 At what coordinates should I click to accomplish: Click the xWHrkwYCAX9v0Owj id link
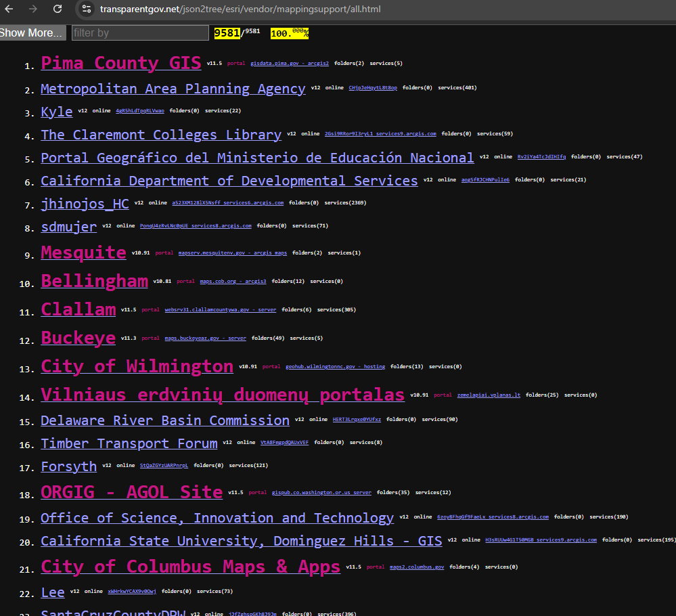point(131,592)
